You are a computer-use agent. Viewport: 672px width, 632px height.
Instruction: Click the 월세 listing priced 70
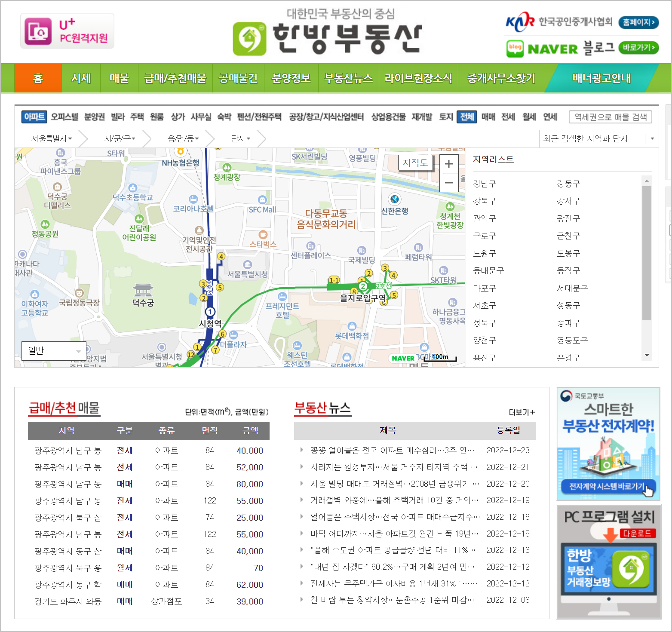tap(149, 568)
